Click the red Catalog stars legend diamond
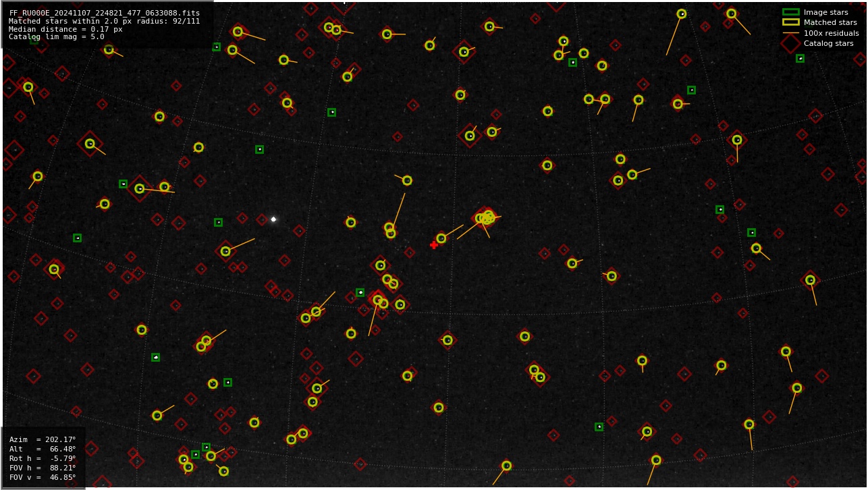This screenshot has width=868, height=490. [790, 43]
